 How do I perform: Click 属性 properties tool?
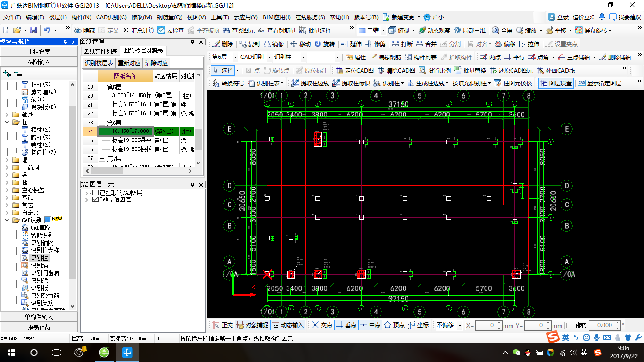[355, 57]
